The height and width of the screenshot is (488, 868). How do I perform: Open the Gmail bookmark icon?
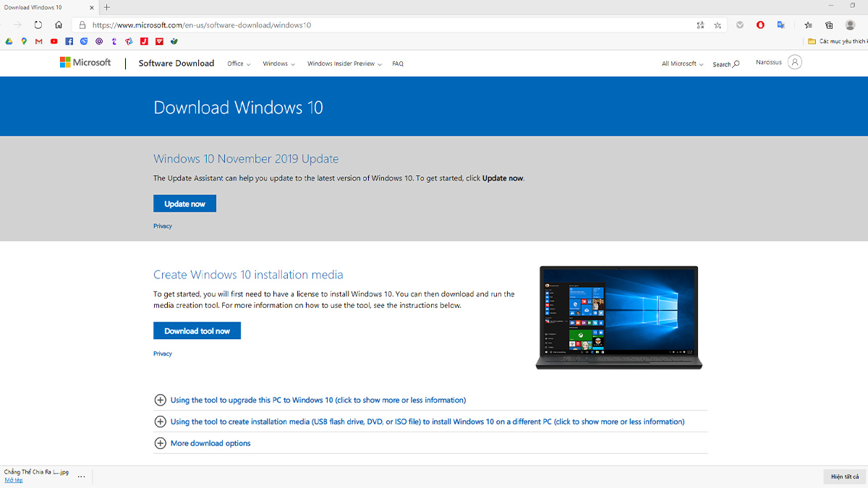[39, 41]
